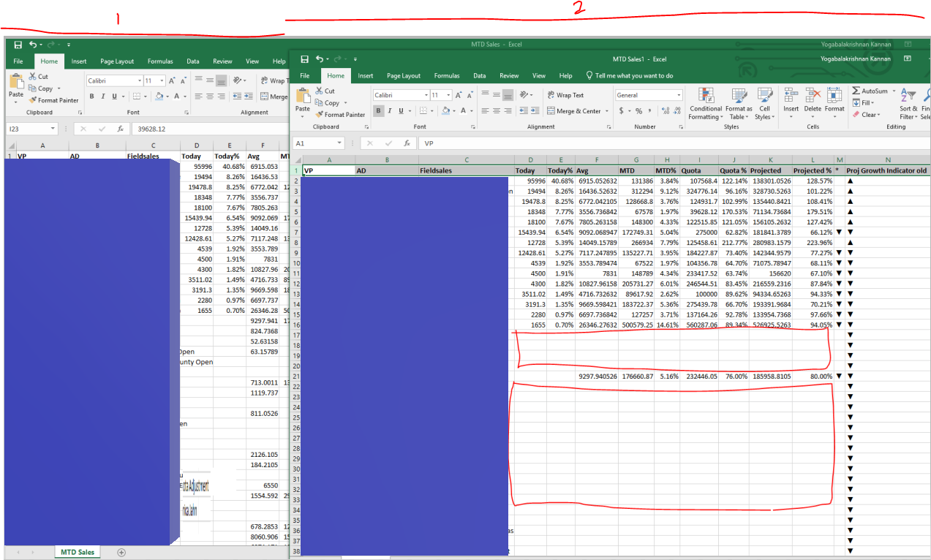Toggle Bold in the MTD Sales1 window
The image size is (931, 560).
click(379, 111)
